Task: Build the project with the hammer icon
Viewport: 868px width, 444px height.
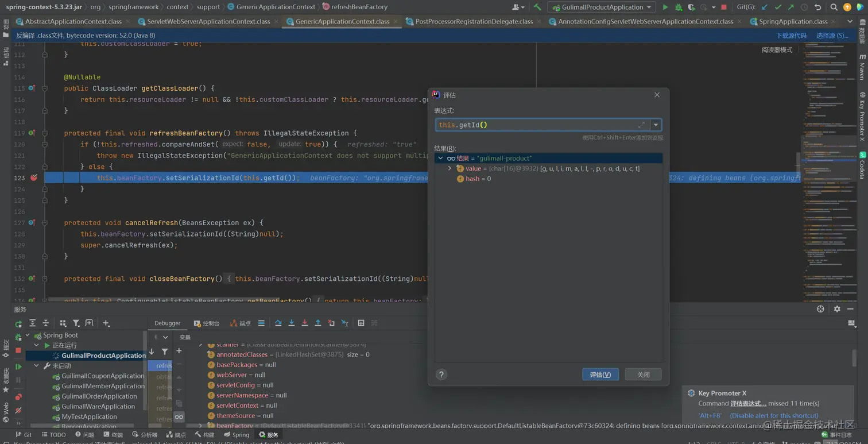Action: [537, 7]
